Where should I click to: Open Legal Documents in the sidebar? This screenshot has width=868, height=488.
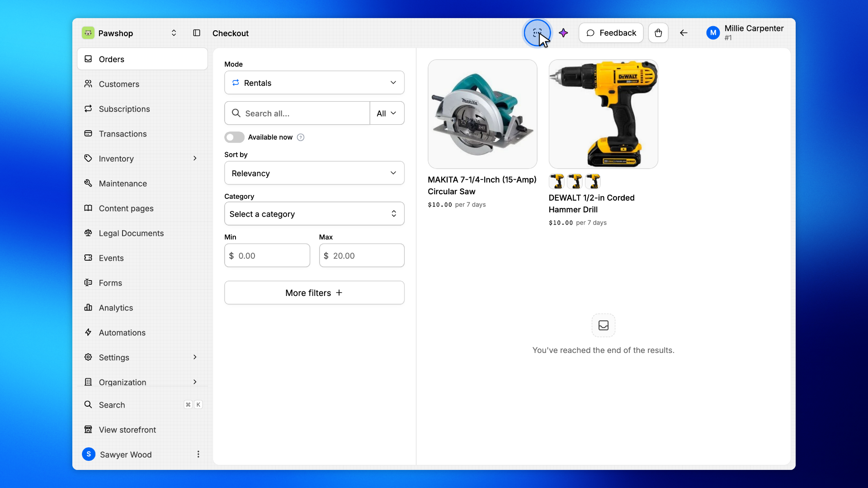click(x=142, y=233)
